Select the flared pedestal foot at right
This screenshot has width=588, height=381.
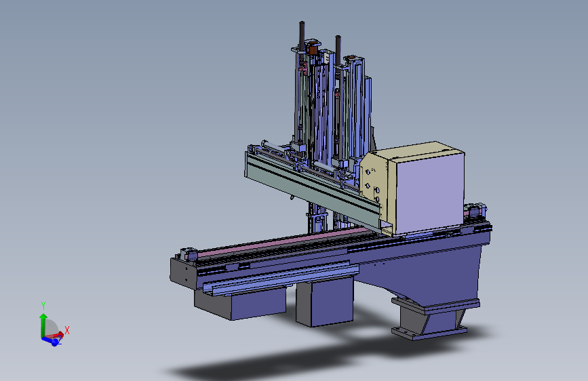click(x=431, y=318)
